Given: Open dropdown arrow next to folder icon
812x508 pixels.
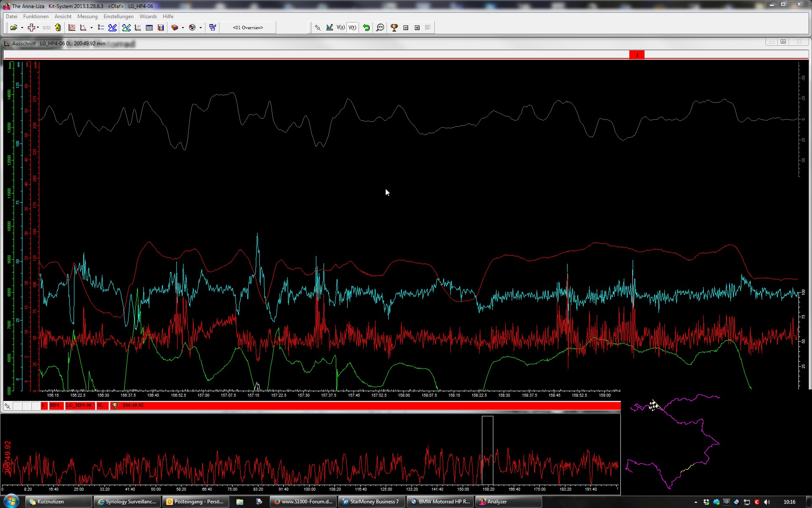Looking at the screenshot, I should (x=22, y=28).
